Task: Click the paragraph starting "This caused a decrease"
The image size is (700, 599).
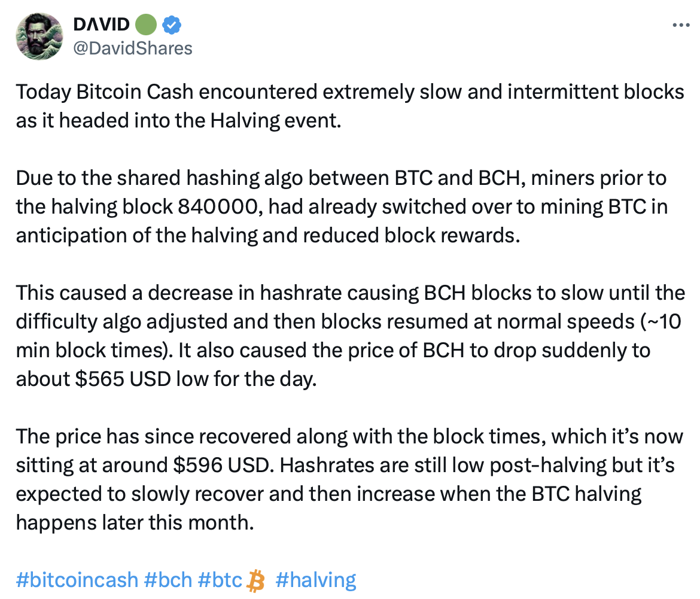Action: [349, 336]
